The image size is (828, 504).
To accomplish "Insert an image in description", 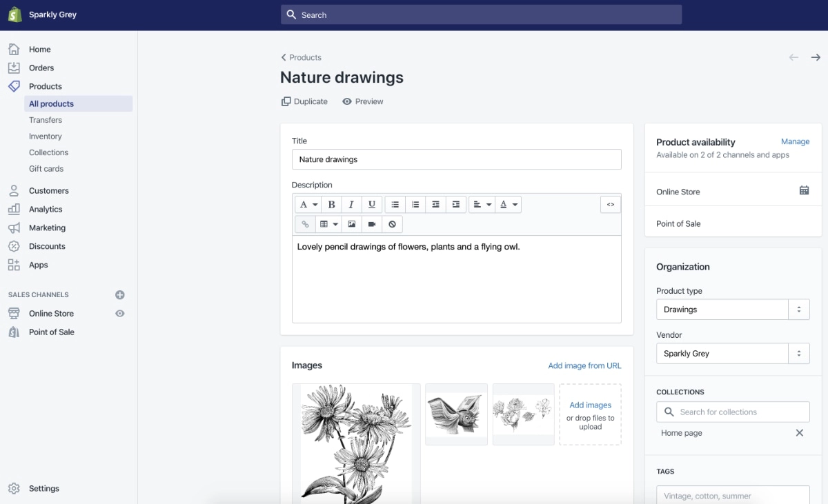I will click(352, 224).
